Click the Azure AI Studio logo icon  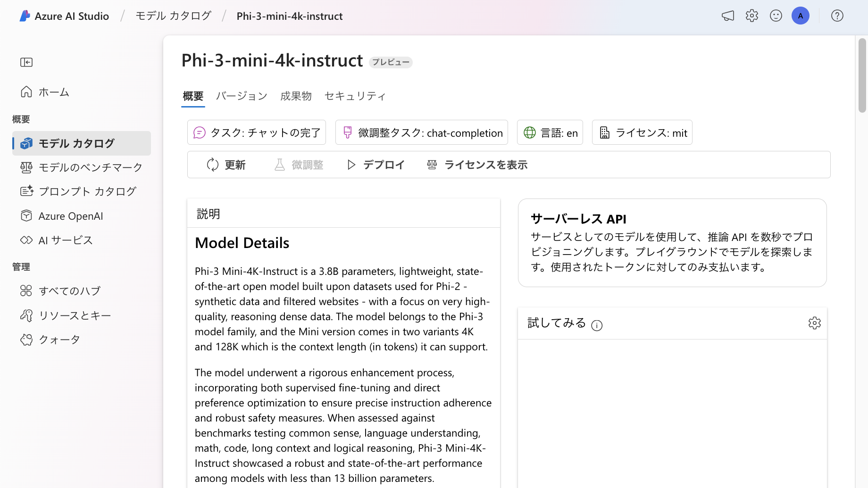point(25,16)
